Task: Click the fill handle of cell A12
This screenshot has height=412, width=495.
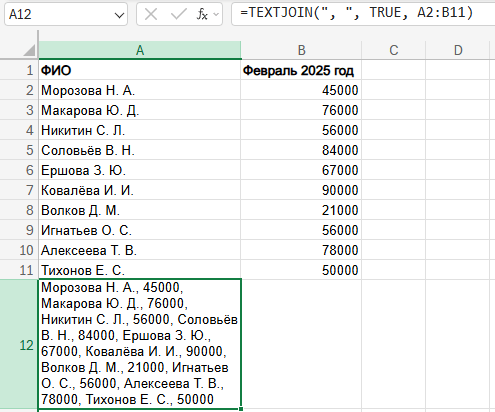Action: 241,409
